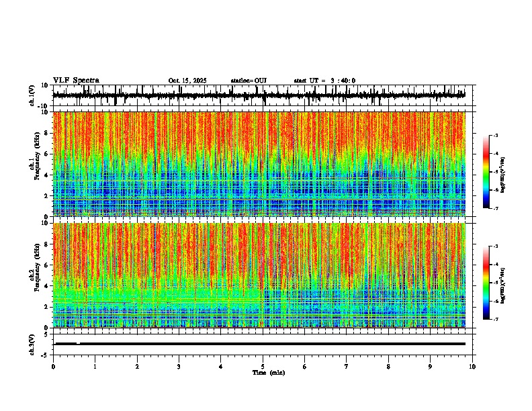Screen dimensions: 532x411
Task: Click the '2' kHz tick on ch.1 spectrogram
Action: pos(46,196)
